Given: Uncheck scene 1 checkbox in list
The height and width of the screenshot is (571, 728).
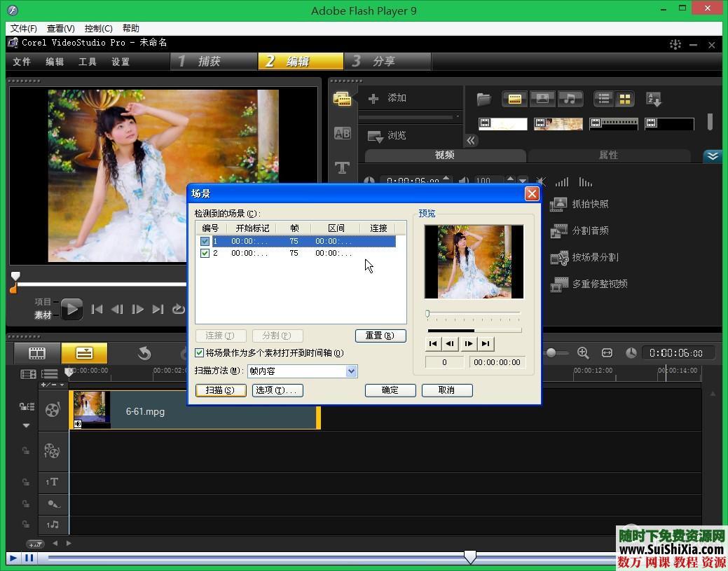Looking at the screenshot, I should 205,241.
